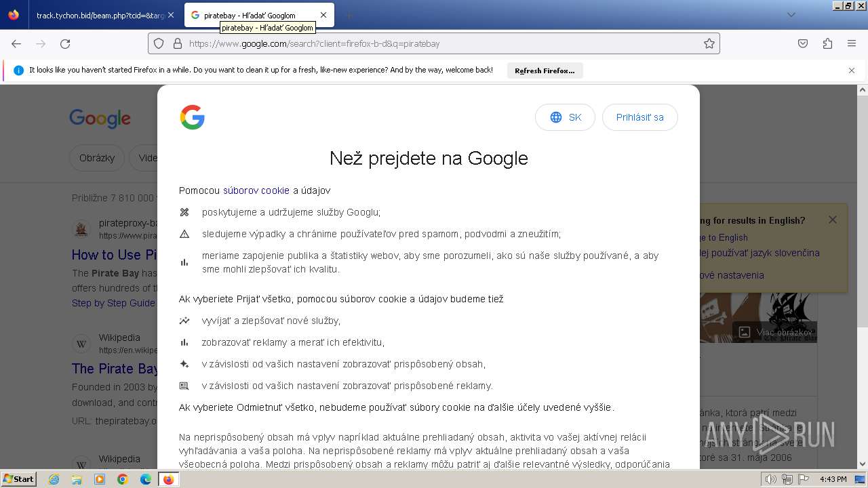Click the Firefox logo in the tab strip
This screenshot has width=868, height=488.
(x=14, y=15)
